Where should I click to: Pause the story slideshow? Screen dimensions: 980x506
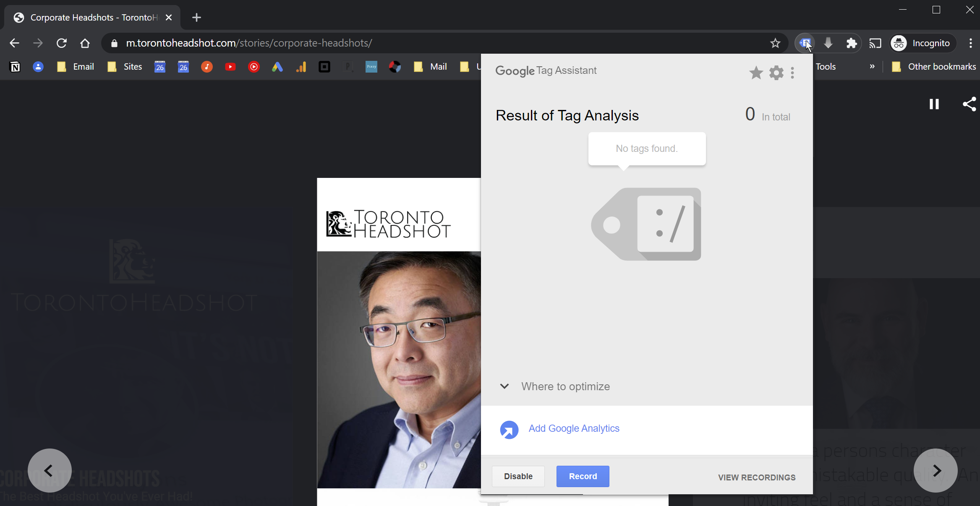pos(934,104)
